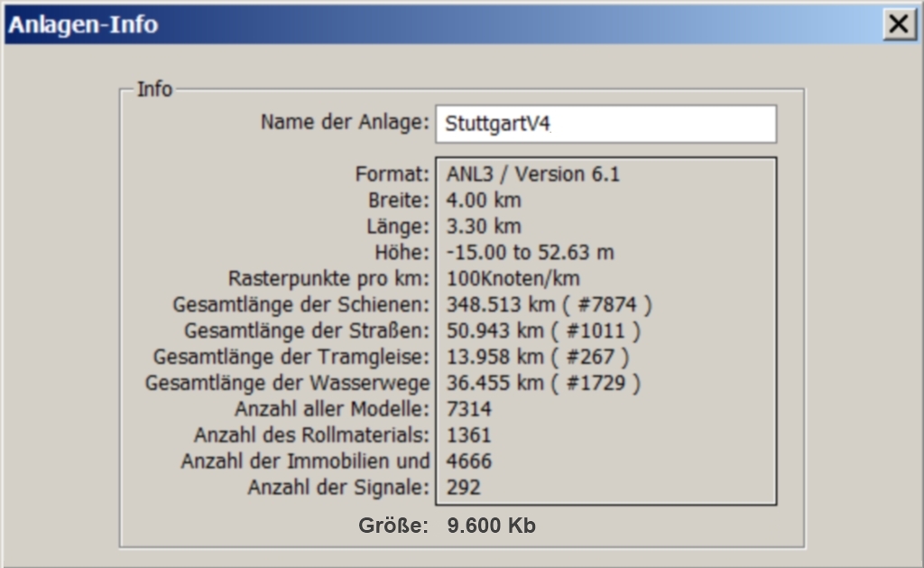This screenshot has width=924, height=568.
Task: Click the 'Größe:' label
Action: click(x=393, y=525)
